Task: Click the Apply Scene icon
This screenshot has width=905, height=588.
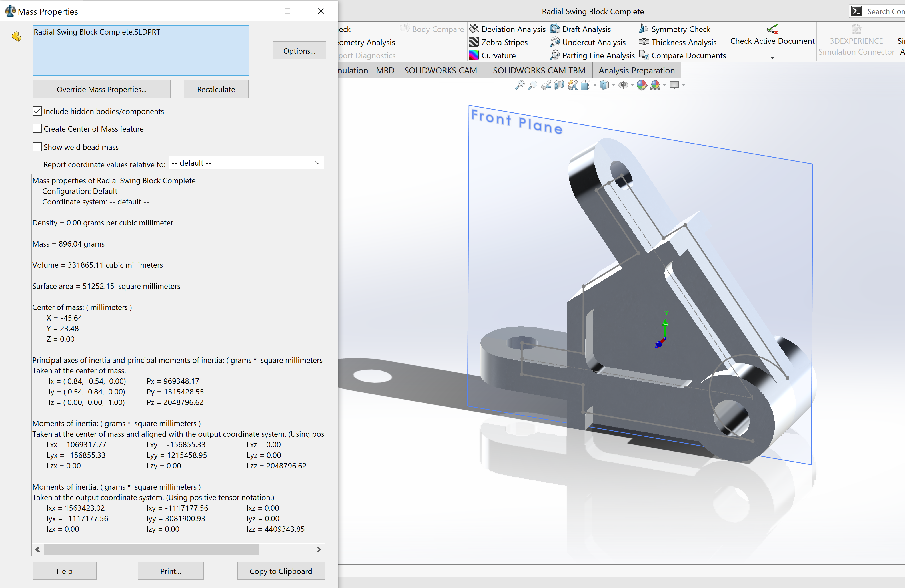Action: click(655, 85)
